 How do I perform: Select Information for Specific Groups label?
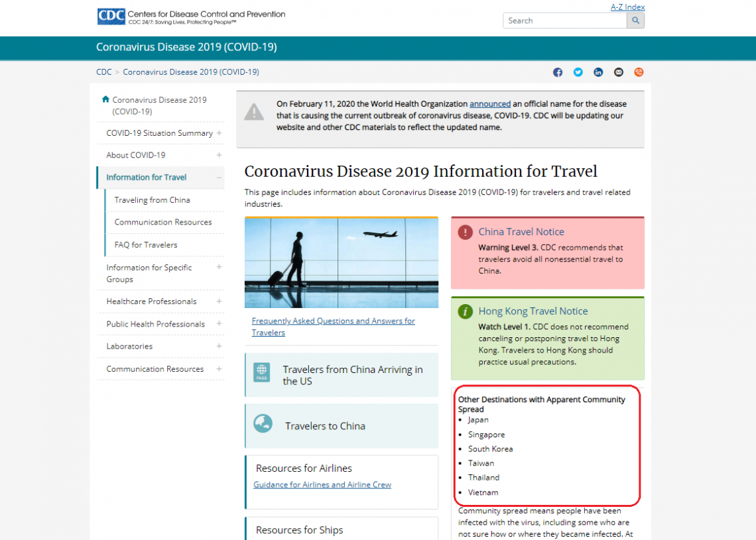click(149, 273)
